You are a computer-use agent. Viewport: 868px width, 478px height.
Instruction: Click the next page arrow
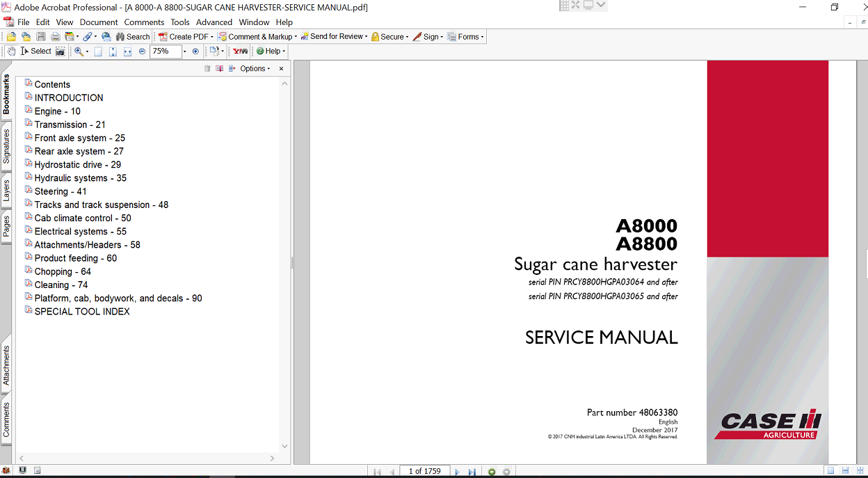(457, 472)
